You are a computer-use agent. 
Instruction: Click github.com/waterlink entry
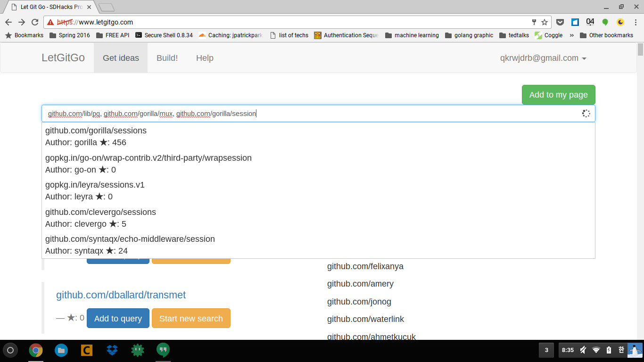point(366,319)
